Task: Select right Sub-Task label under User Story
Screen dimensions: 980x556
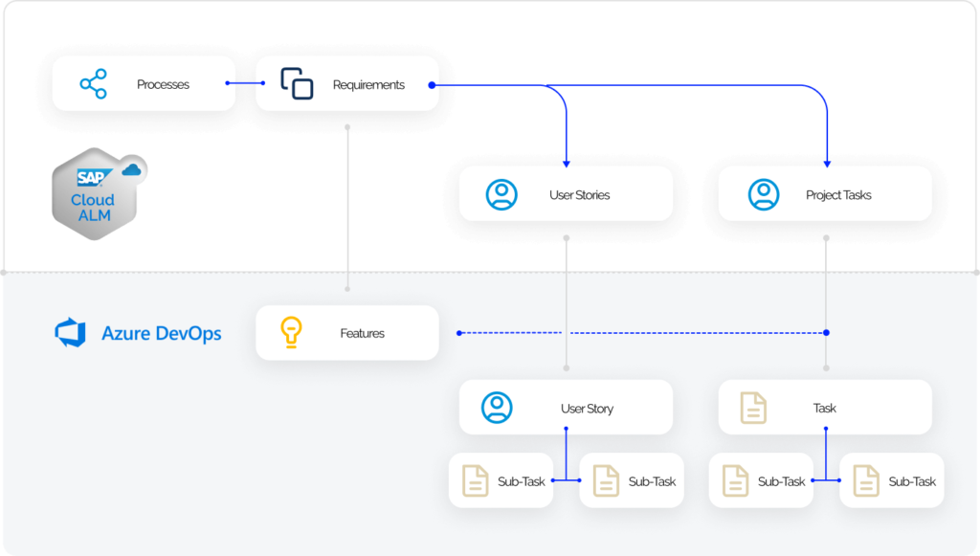Action: pos(652,481)
